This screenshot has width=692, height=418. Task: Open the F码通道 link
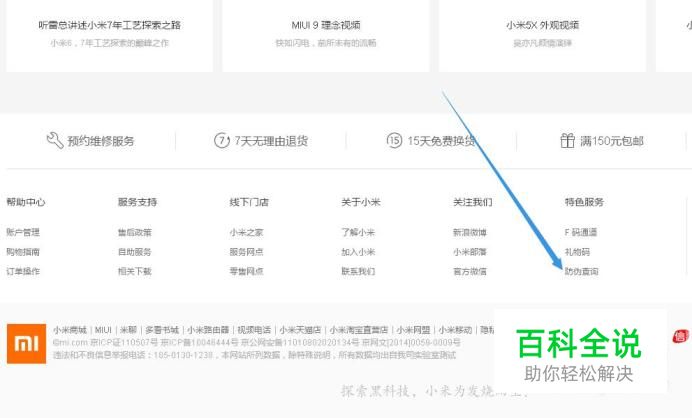581,232
